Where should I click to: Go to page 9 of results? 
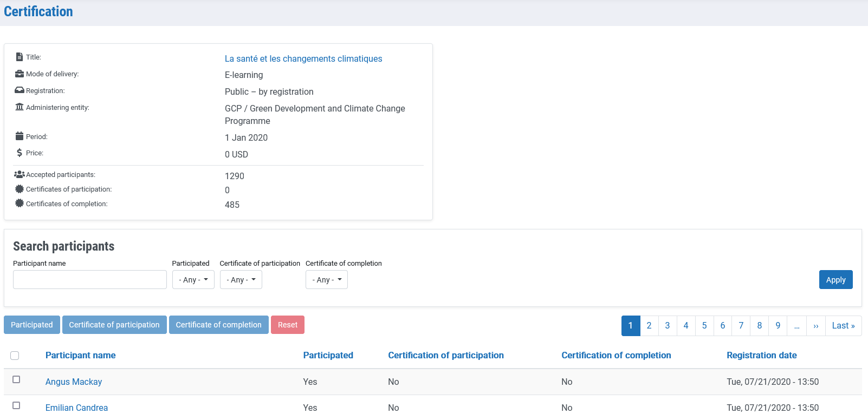[x=778, y=326]
